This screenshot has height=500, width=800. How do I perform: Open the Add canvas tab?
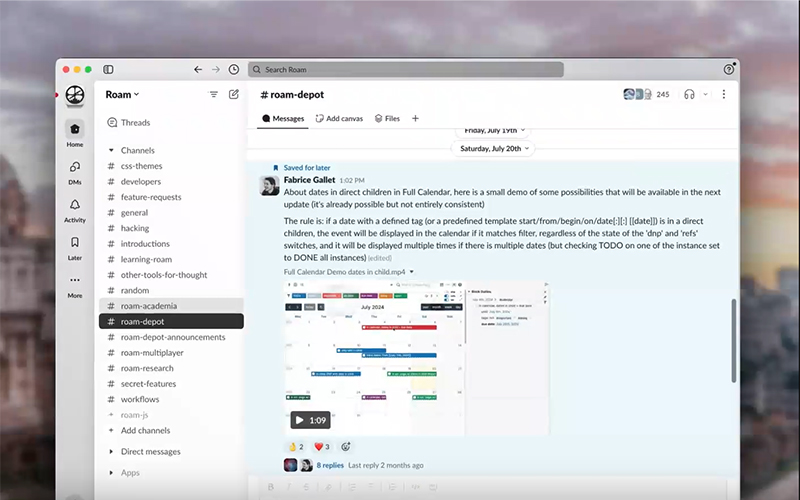pos(339,118)
